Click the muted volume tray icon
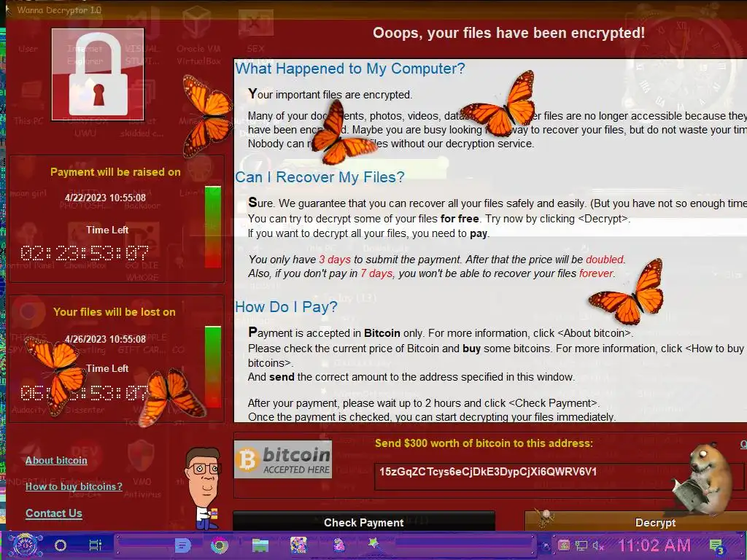This screenshot has width=747, height=560. tap(598, 545)
